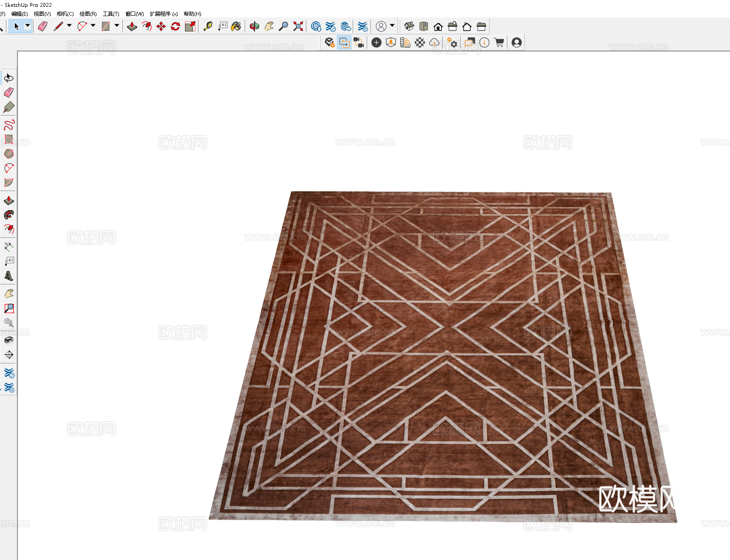The image size is (730, 560).
Task: Expand the shape tool dropdown arrow
Action: coord(117,26)
